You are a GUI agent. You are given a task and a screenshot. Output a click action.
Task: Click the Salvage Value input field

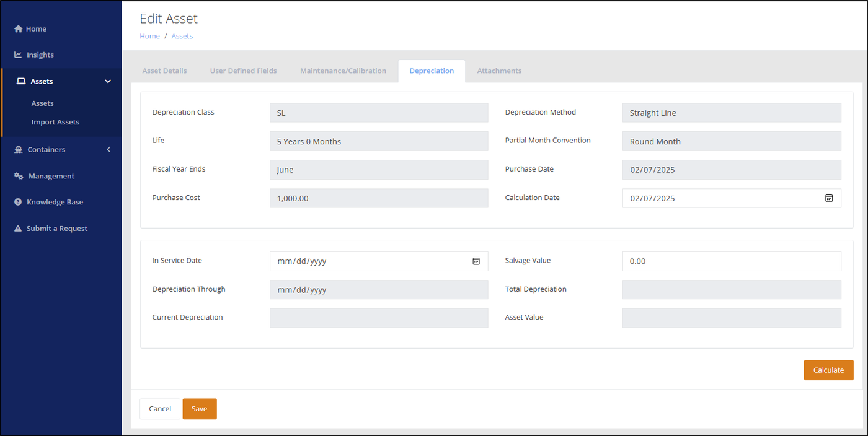732,261
